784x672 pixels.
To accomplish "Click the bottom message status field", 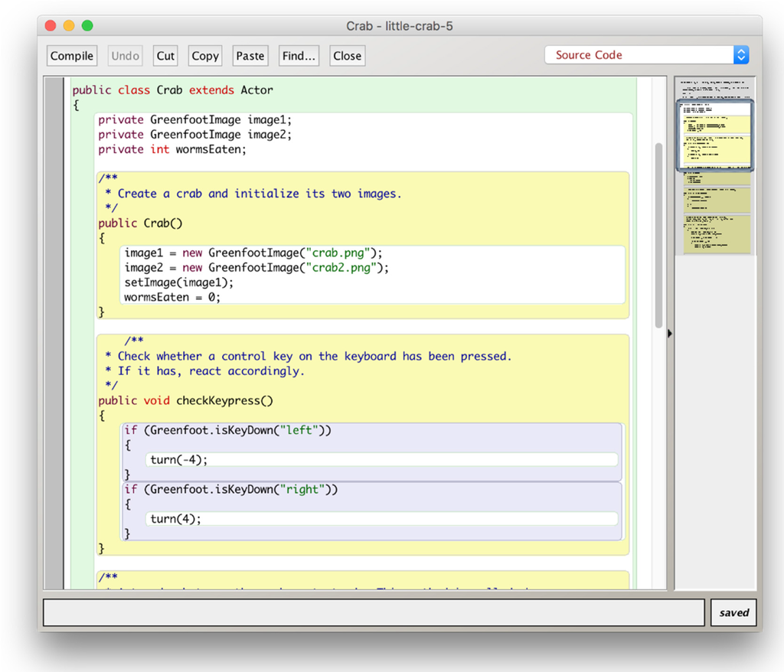I will point(374,612).
